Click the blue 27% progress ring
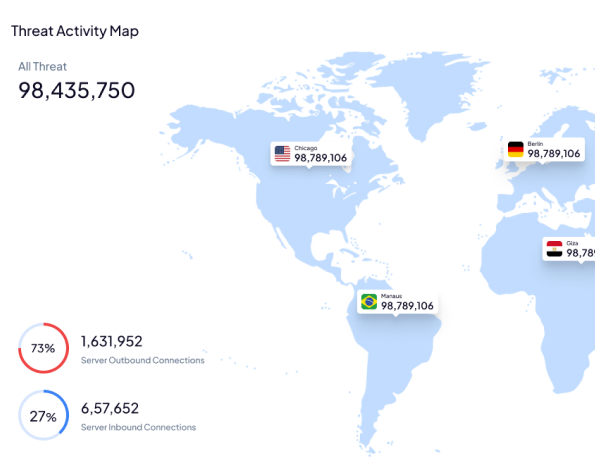595x475 pixels. tap(44, 415)
